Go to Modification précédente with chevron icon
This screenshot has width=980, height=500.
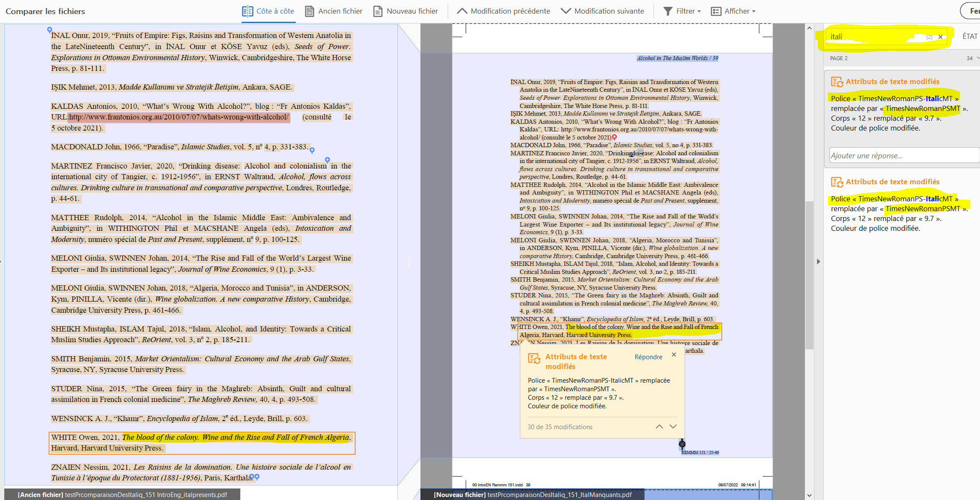tap(462, 11)
